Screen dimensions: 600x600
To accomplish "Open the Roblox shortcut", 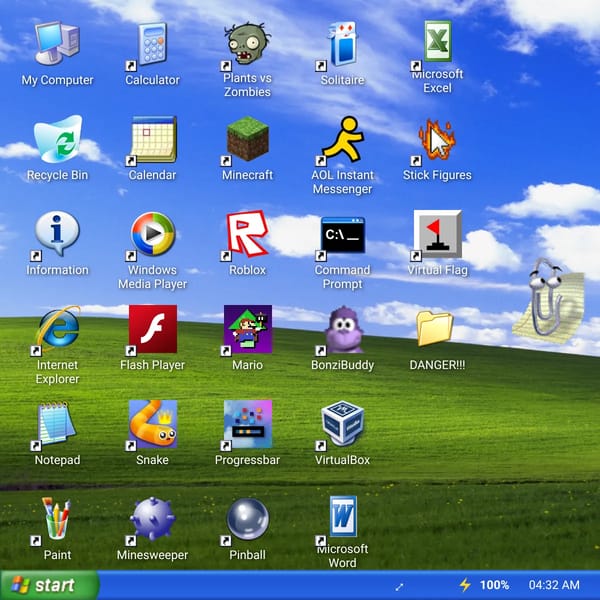I will click(248, 233).
